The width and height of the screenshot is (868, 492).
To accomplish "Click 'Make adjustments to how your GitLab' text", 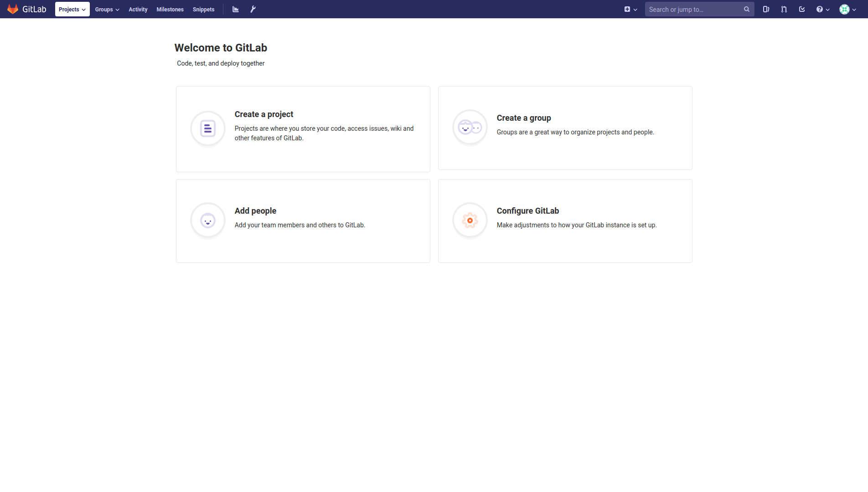I will pos(577,225).
